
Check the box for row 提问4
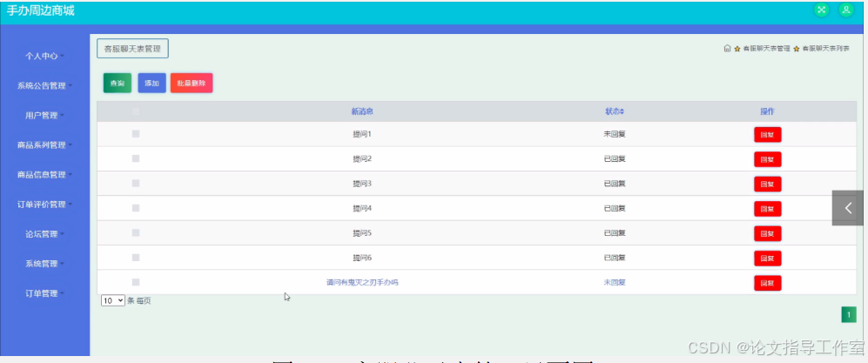136,208
